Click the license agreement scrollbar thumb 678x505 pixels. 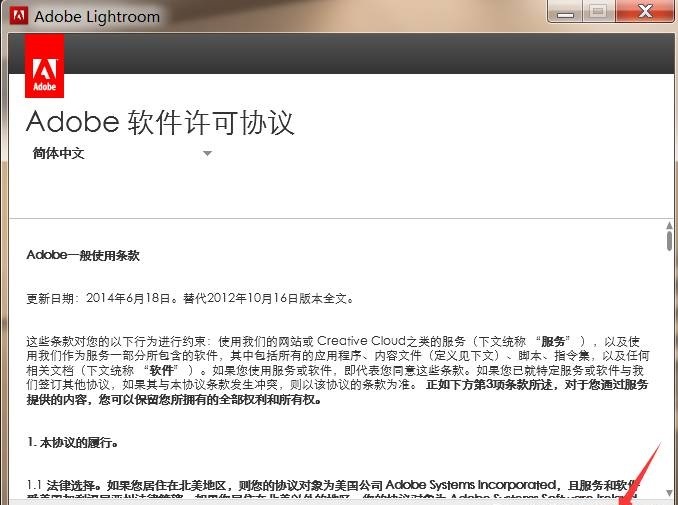pyautogui.click(x=669, y=240)
